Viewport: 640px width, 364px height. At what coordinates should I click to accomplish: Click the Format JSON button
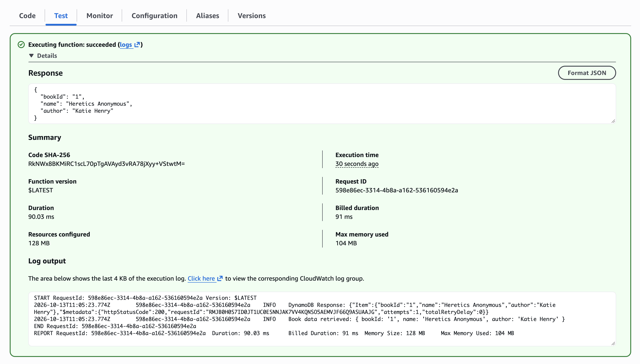pos(587,73)
